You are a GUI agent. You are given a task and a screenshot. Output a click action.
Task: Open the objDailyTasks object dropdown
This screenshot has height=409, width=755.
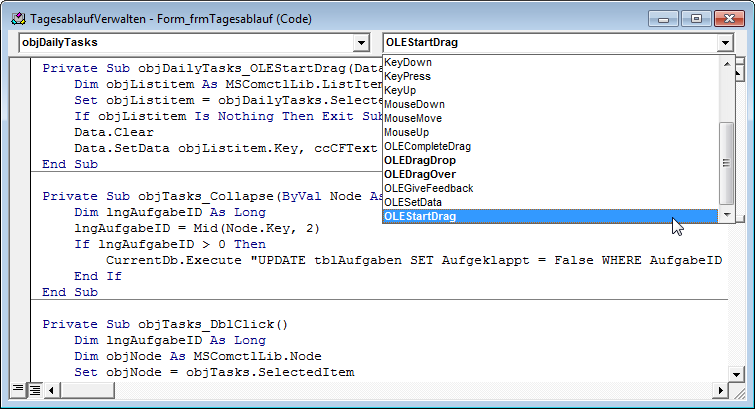pyautogui.click(x=361, y=43)
